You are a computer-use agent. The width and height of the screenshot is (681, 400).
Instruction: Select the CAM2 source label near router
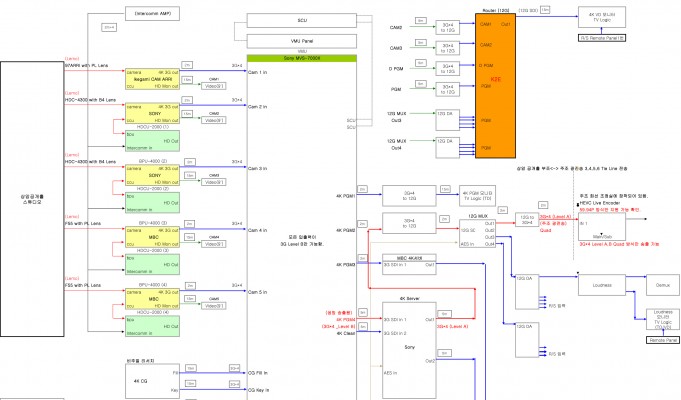pyautogui.click(x=396, y=27)
